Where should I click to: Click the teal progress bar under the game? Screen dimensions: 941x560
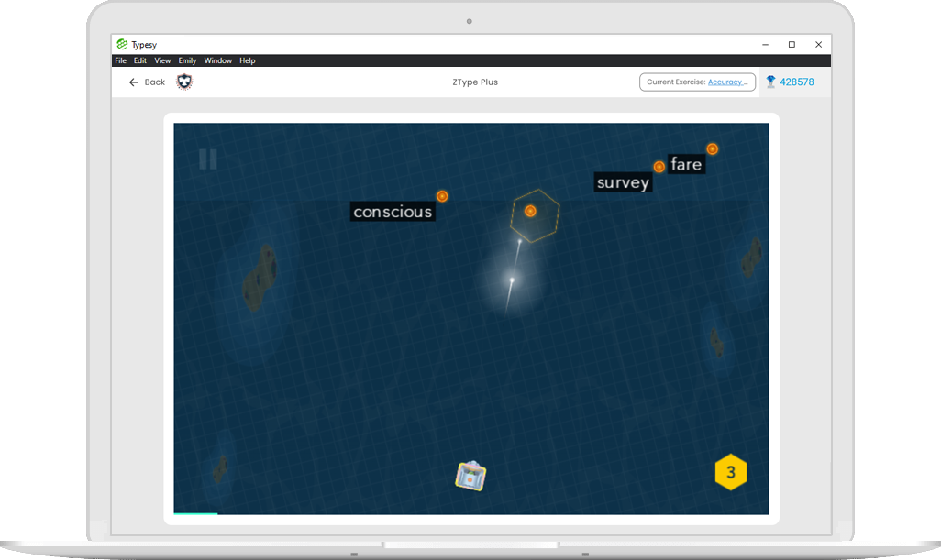tap(195, 513)
